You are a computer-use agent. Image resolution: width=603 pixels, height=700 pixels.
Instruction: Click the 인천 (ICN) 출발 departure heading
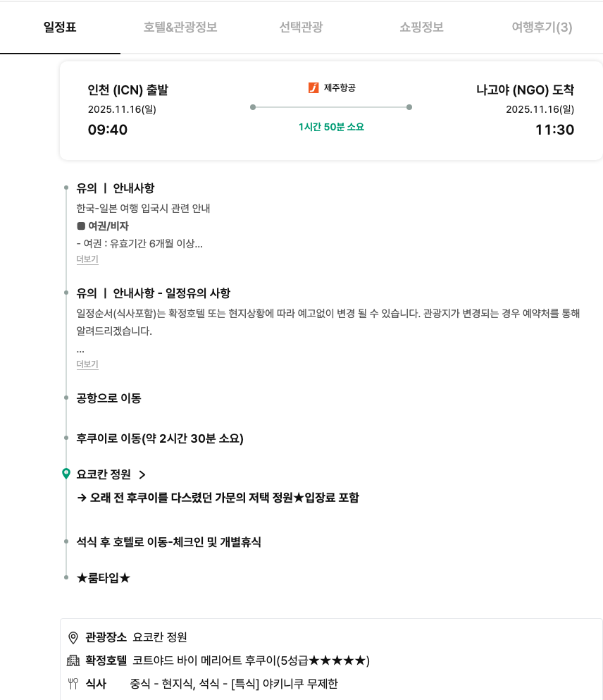tap(128, 90)
